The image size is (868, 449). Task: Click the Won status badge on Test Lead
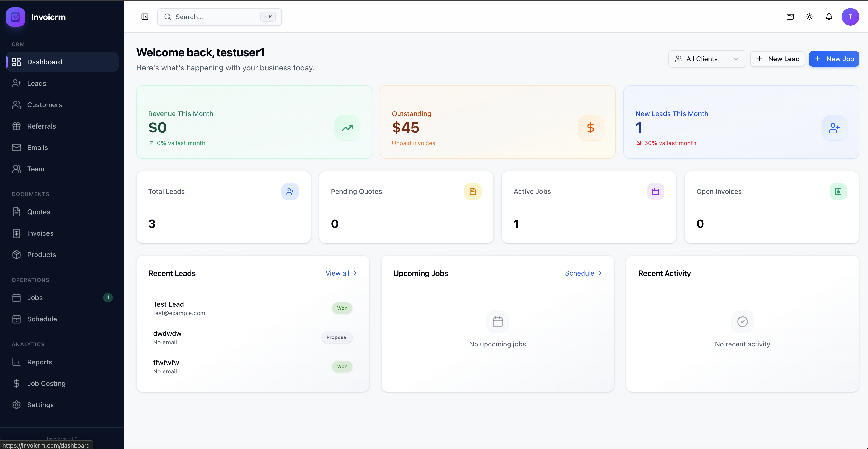(x=342, y=308)
